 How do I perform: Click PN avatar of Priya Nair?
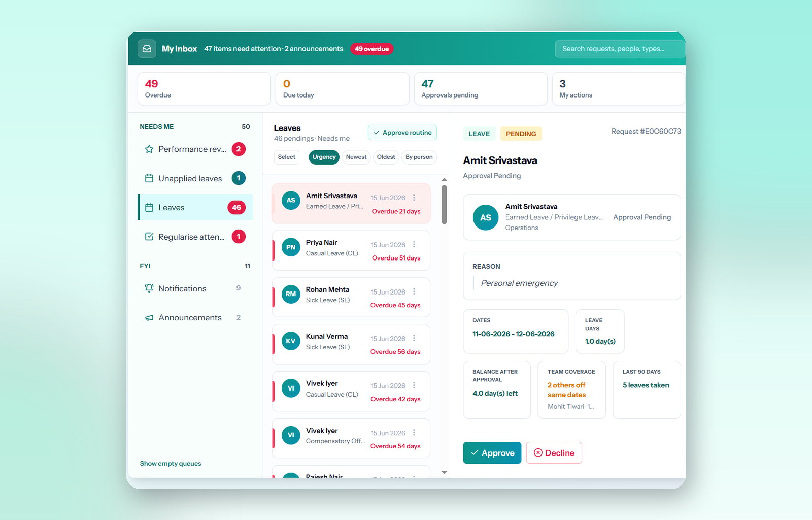point(291,247)
